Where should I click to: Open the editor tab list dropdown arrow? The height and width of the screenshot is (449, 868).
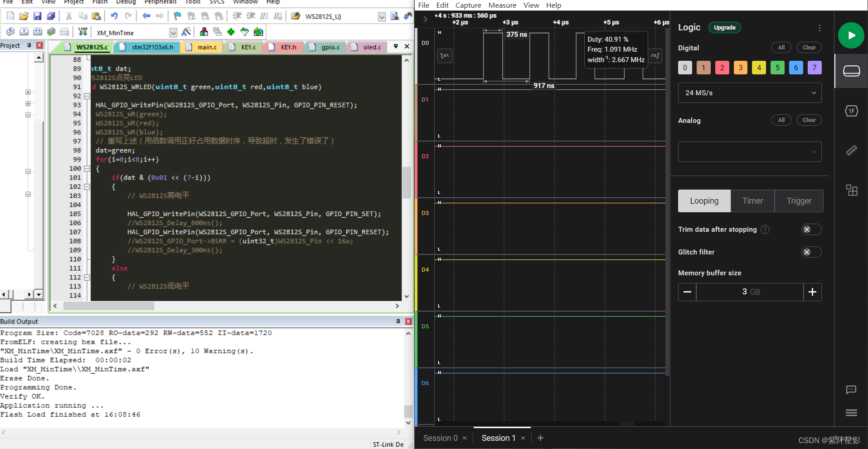396,46
